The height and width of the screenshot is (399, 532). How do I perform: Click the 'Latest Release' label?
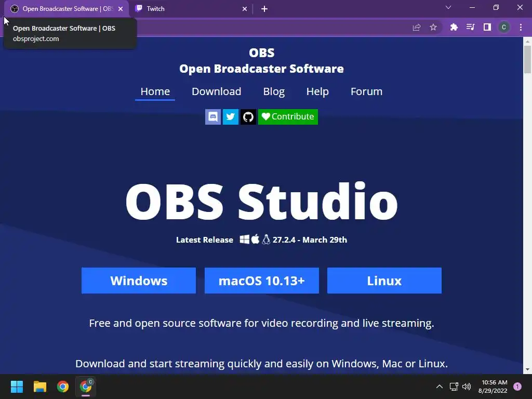point(205,240)
